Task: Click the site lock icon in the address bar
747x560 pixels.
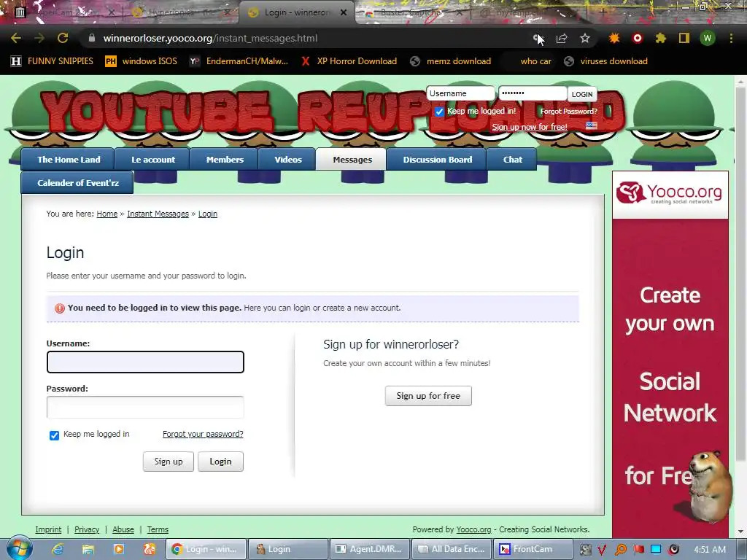Action: 92,38
